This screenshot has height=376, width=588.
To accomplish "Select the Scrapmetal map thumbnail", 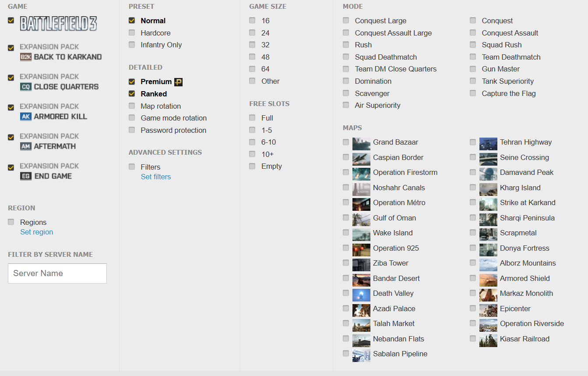I will (x=488, y=235).
